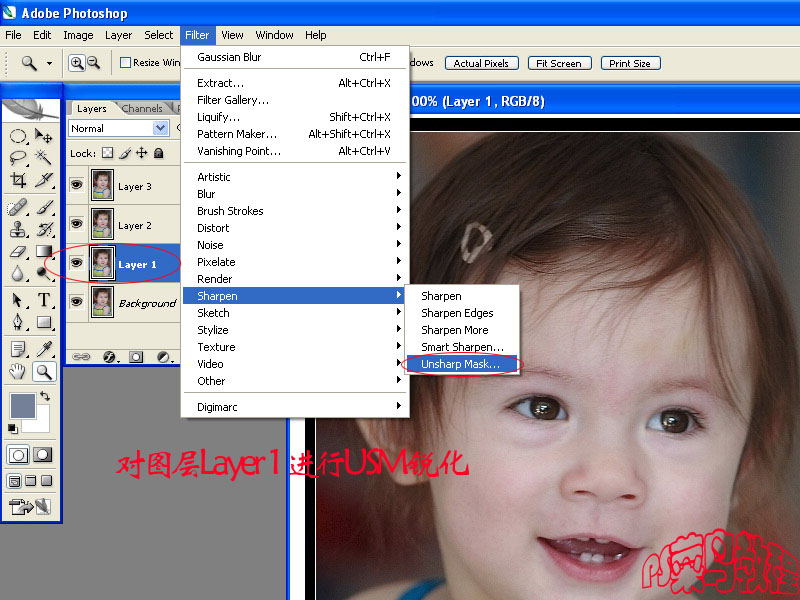Viewport: 800px width, 600px height.
Task: Select the Slice tool
Action: [x=43, y=180]
